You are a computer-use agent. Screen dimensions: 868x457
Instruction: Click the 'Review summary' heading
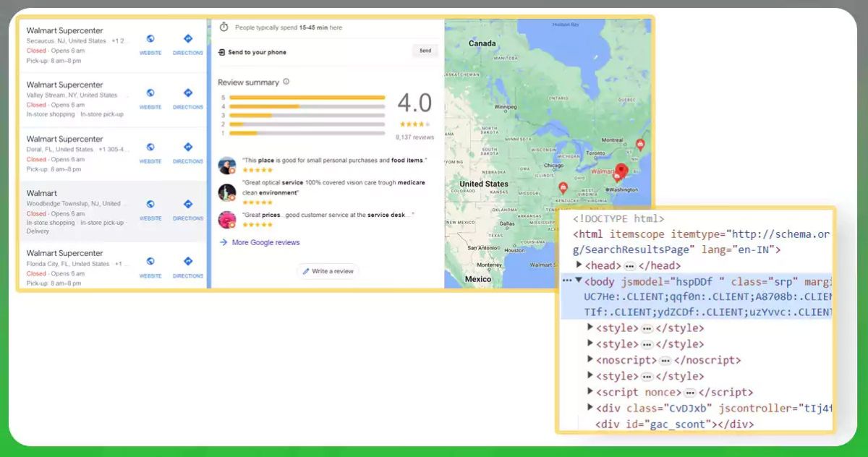point(248,82)
